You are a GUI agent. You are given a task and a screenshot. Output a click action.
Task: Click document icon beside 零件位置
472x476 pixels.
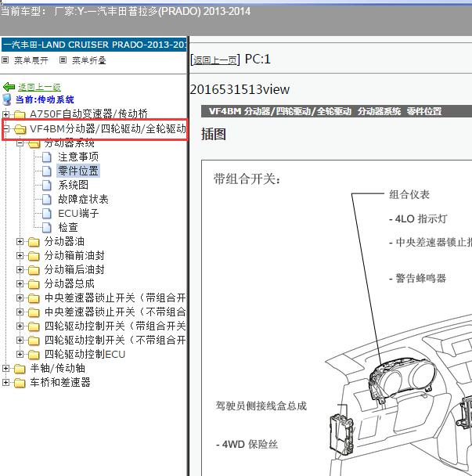(46, 171)
